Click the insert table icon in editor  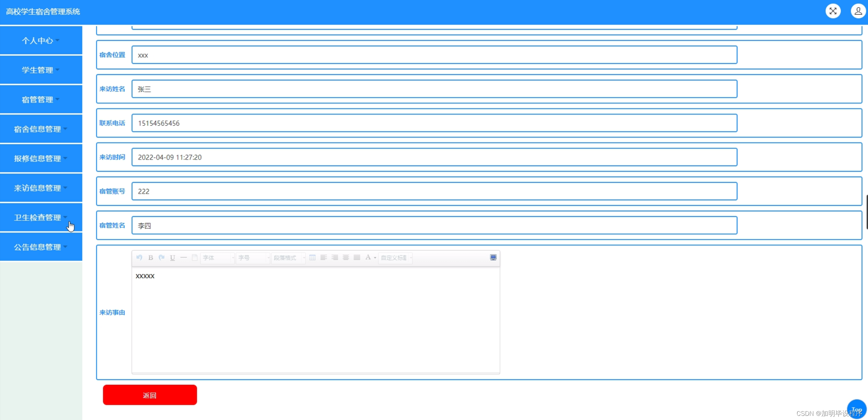[312, 258]
